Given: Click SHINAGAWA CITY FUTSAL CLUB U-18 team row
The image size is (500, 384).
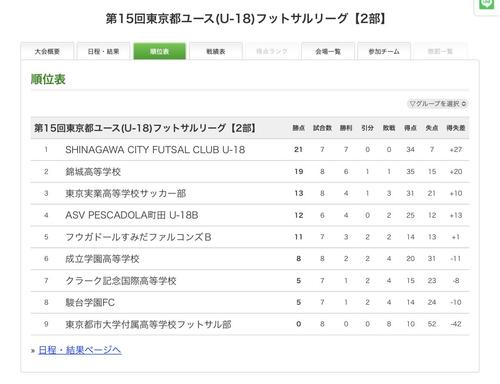Looking at the screenshot, I should point(250,150).
